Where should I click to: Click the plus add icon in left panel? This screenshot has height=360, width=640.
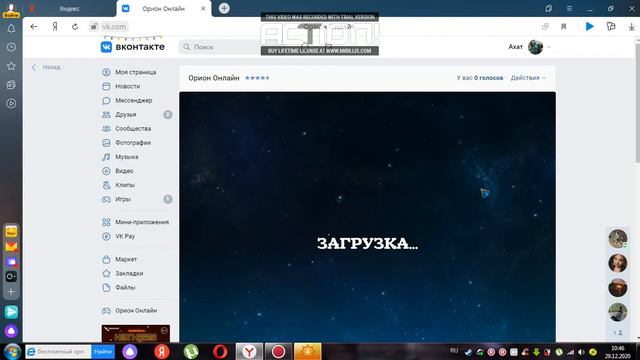coord(11,292)
